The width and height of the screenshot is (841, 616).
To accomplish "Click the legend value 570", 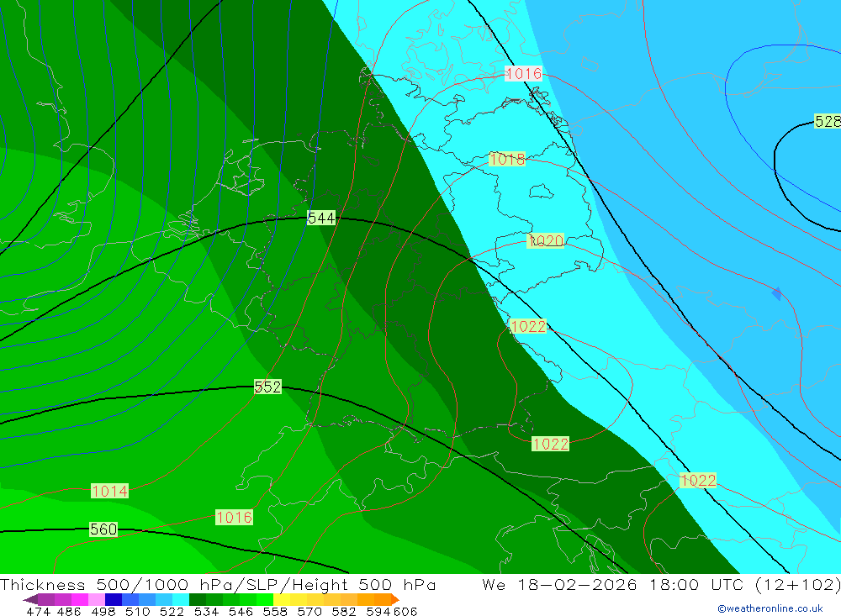I will [x=309, y=612].
